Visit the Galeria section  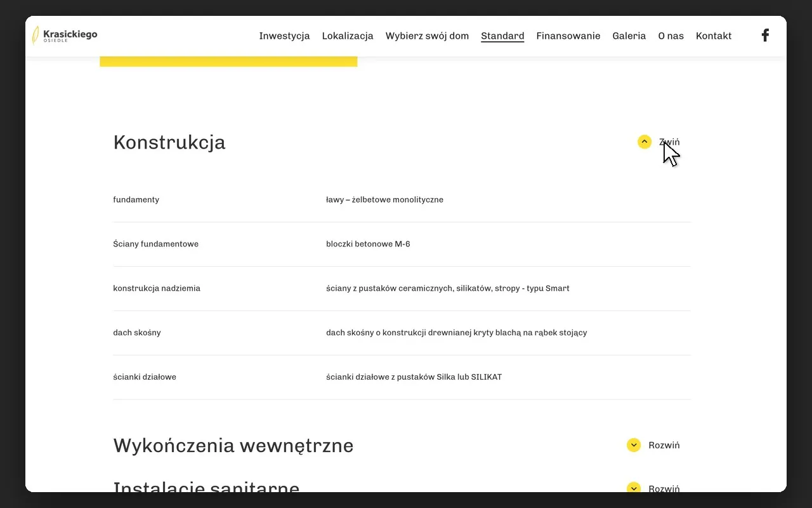(x=629, y=36)
